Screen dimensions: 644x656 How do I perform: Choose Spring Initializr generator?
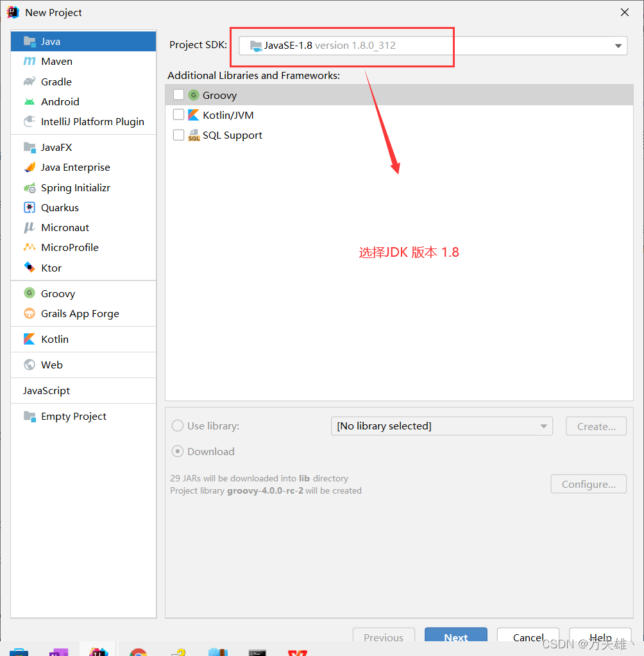83,188
